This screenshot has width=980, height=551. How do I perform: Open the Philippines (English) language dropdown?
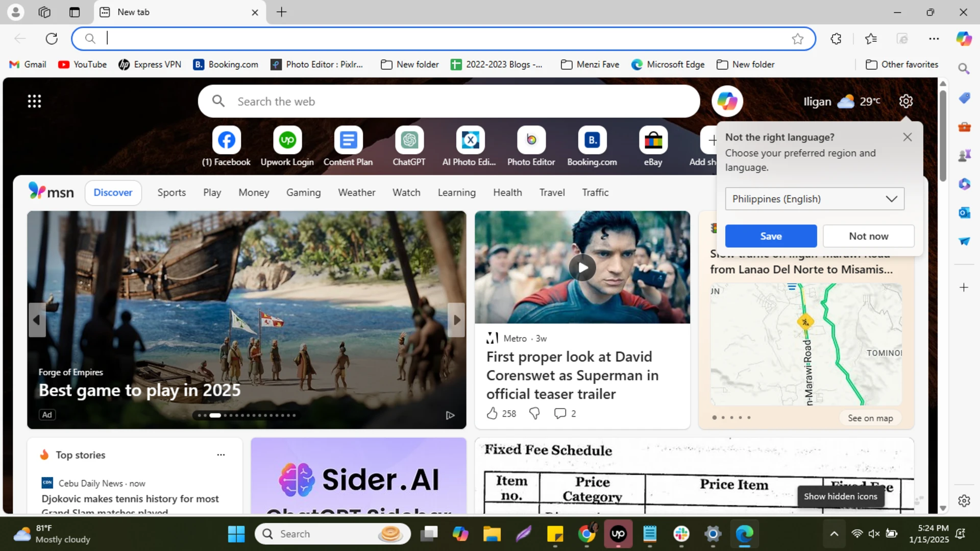point(815,199)
